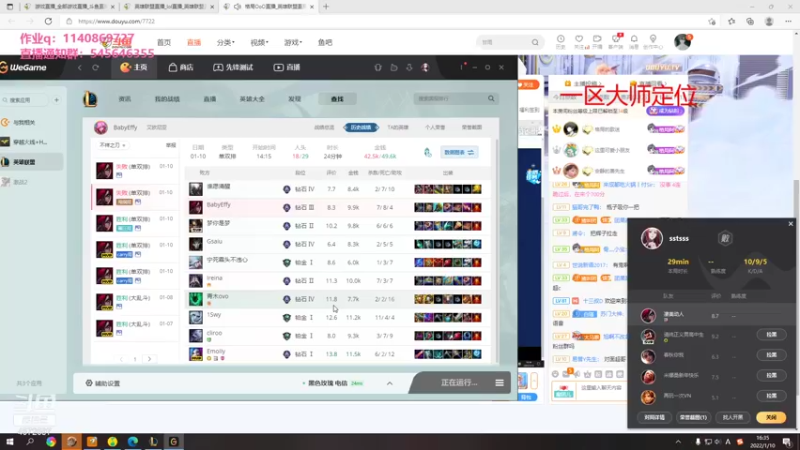
Task: Toggle 数据图表 view switch button
Action: point(459,152)
